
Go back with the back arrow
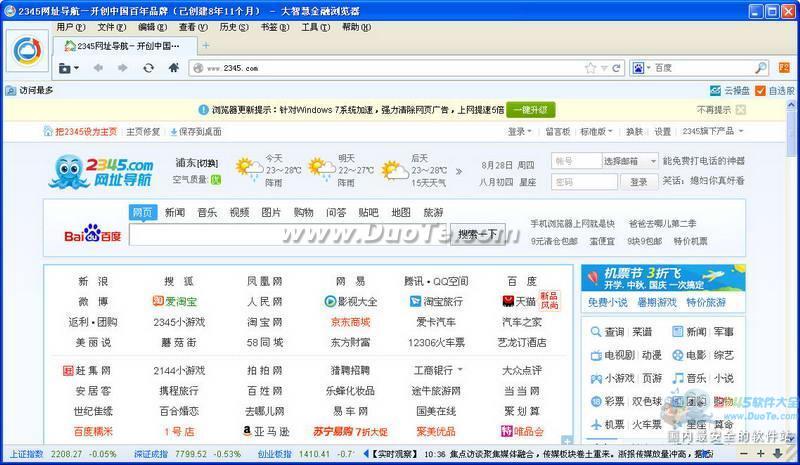98,68
